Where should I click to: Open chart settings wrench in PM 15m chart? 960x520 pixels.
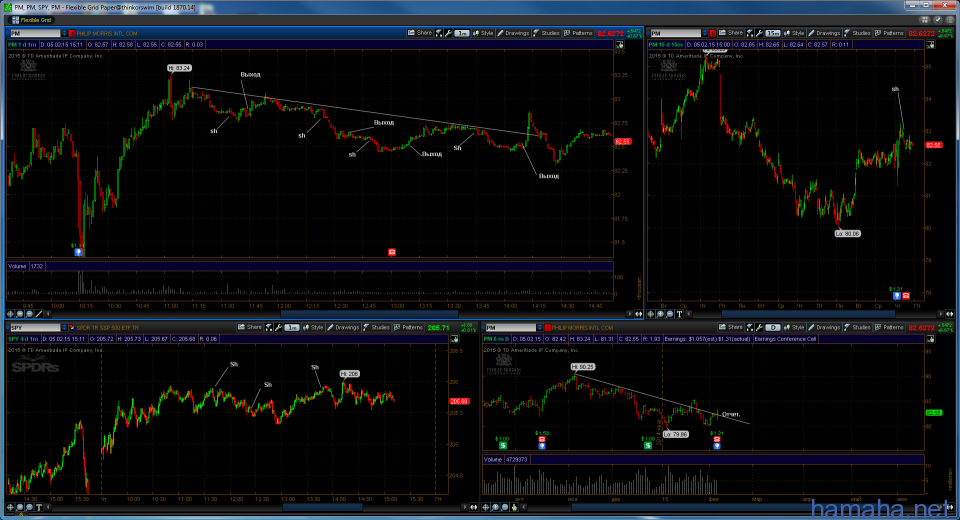[759, 33]
